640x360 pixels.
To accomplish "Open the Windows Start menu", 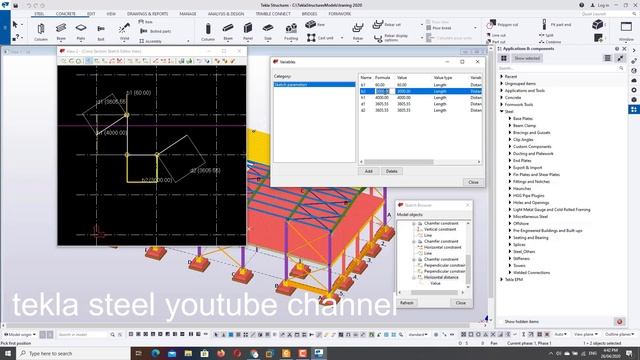I will tap(8, 353).
